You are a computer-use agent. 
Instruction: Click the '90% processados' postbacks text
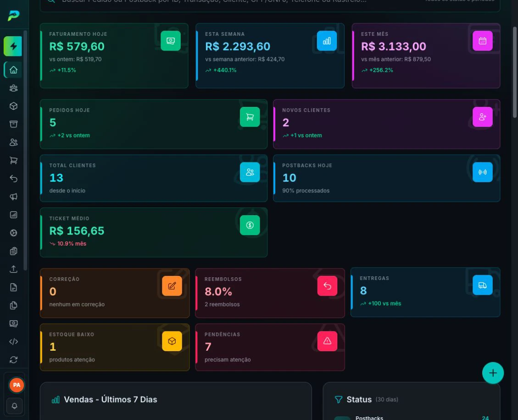pos(306,190)
